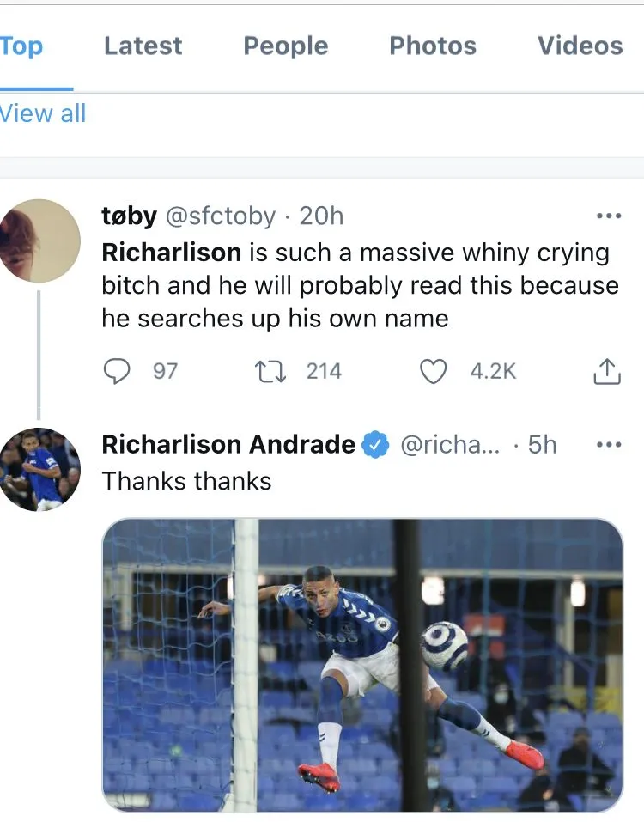Switch to the Latest tab
The width and height of the screenshot is (644, 822).
click(x=143, y=46)
